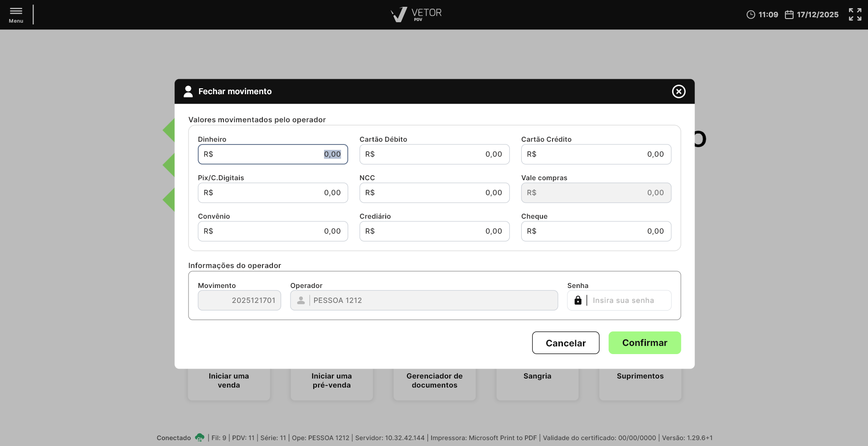Viewport: 868px width, 446px height.
Task: Click the Dinheiro field label
Action: click(x=212, y=139)
